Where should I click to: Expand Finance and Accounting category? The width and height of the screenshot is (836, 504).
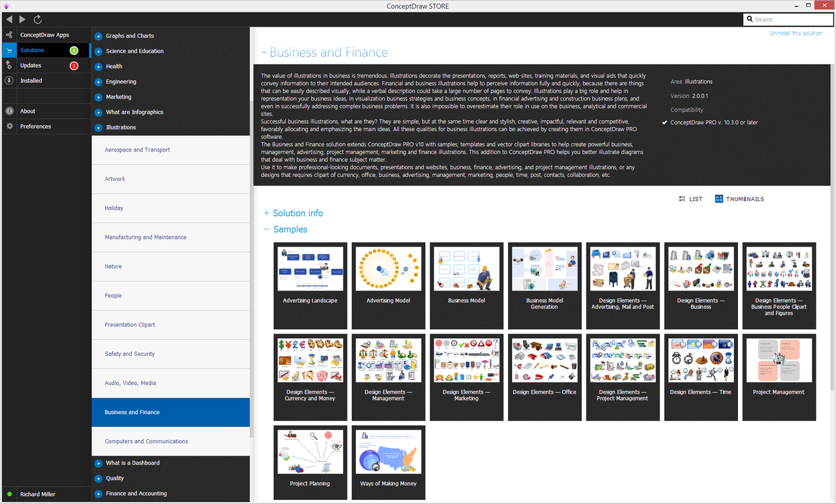tap(99, 494)
